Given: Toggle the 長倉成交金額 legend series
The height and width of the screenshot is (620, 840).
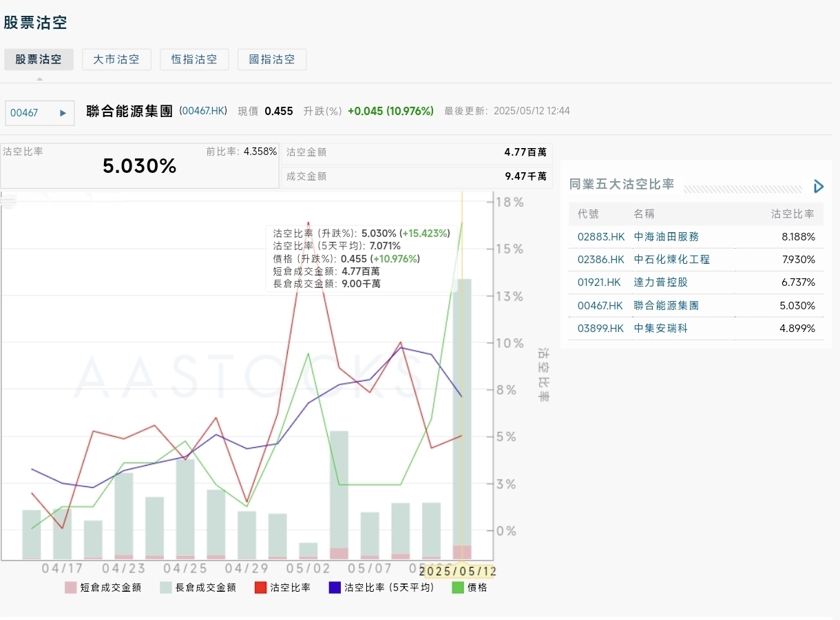Looking at the screenshot, I should [x=198, y=588].
